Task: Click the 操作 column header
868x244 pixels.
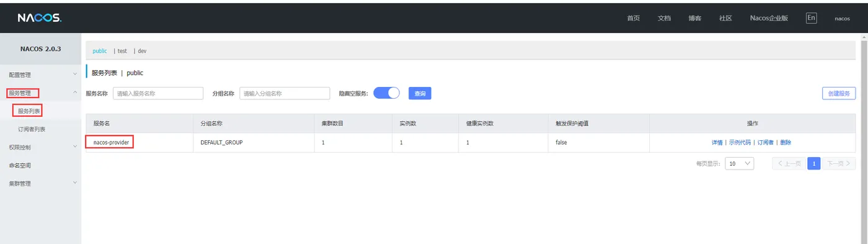Action: click(x=753, y=124)
